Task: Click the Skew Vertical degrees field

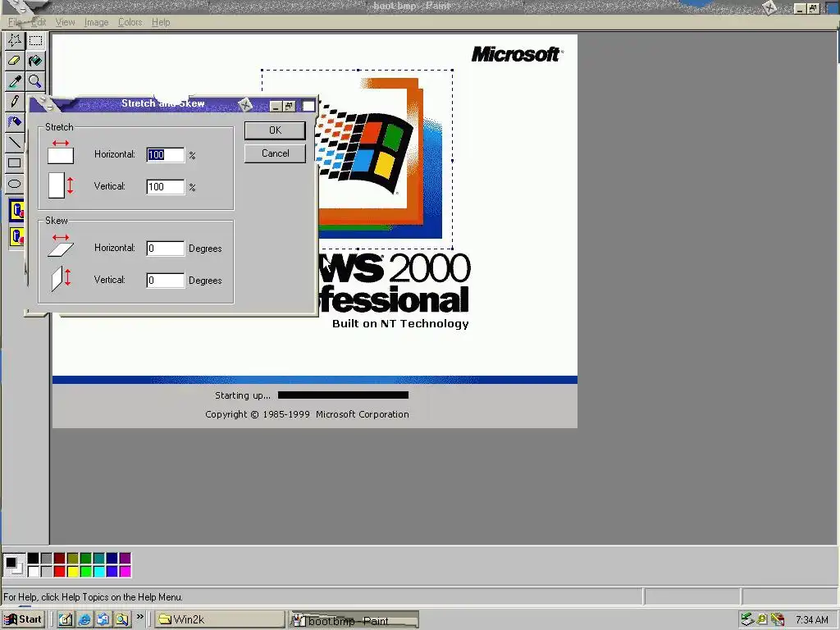Action: click(166, 281)
